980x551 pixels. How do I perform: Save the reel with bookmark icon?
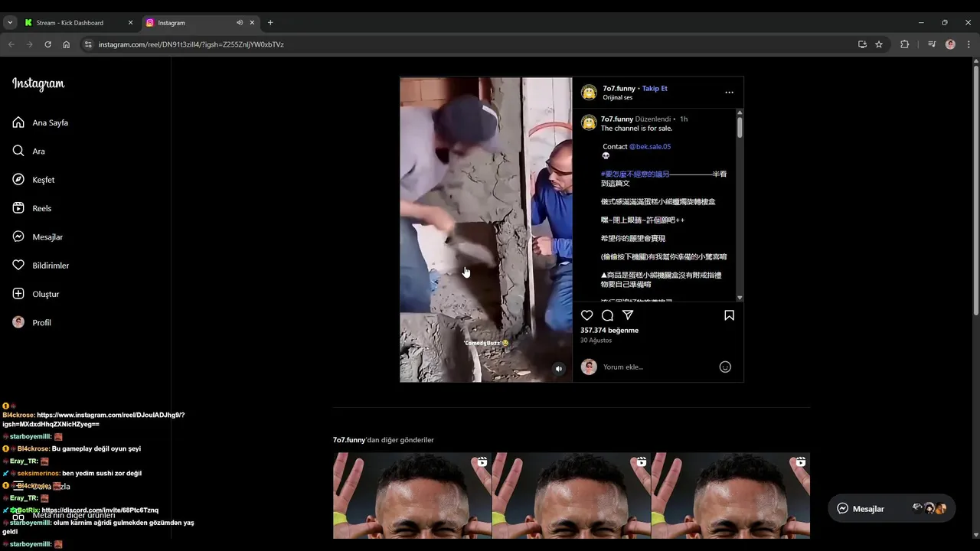(729, 315)
